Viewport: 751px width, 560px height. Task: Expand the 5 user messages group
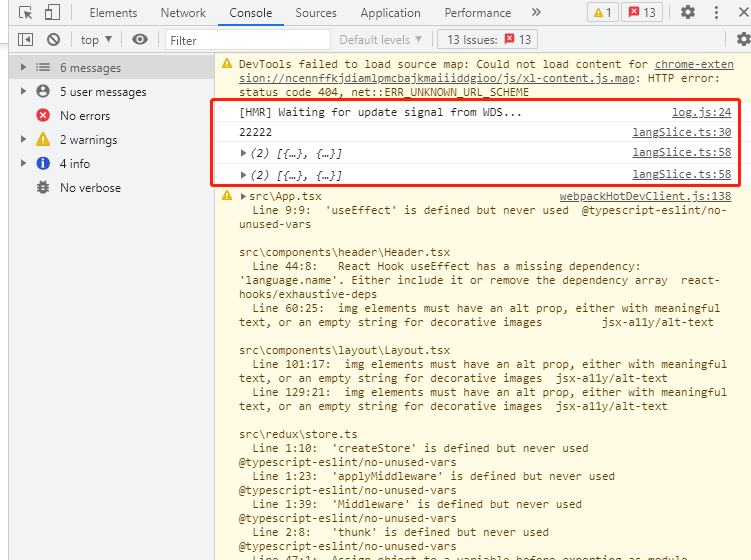(x=23, y=91)
